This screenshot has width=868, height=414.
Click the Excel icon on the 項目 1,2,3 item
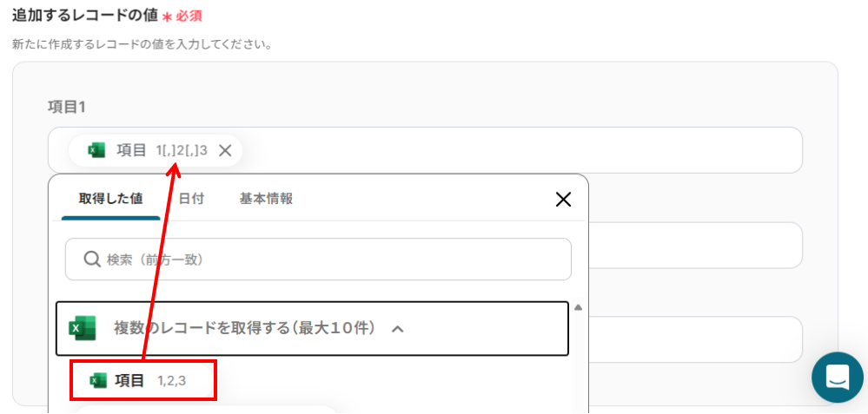tap(98, 381)
